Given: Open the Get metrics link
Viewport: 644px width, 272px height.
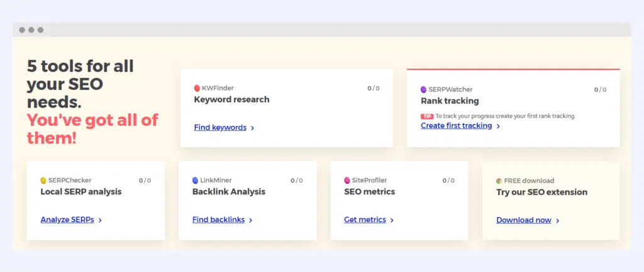Looking at the screenshot, I should pos(365,220).
